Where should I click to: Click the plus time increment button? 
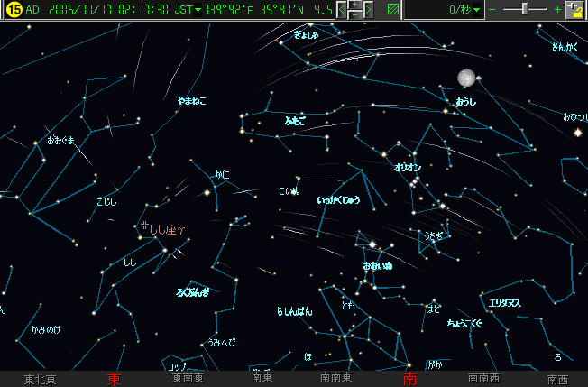[x=355, y=5]
